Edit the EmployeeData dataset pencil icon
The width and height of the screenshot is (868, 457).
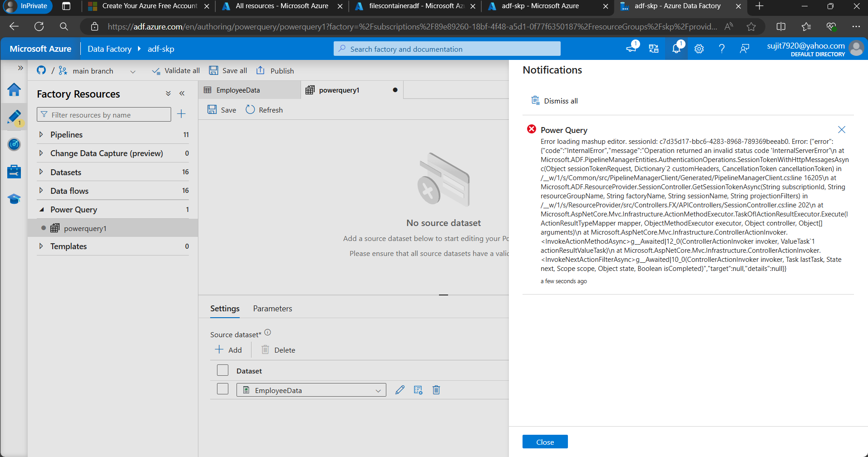400,390
